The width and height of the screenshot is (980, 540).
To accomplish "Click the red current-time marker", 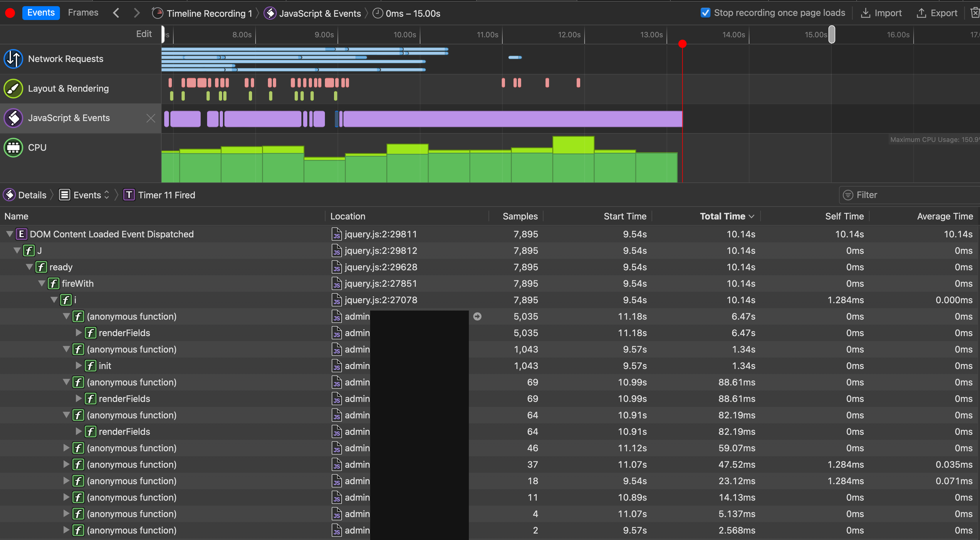I will [x=682, y=44].
